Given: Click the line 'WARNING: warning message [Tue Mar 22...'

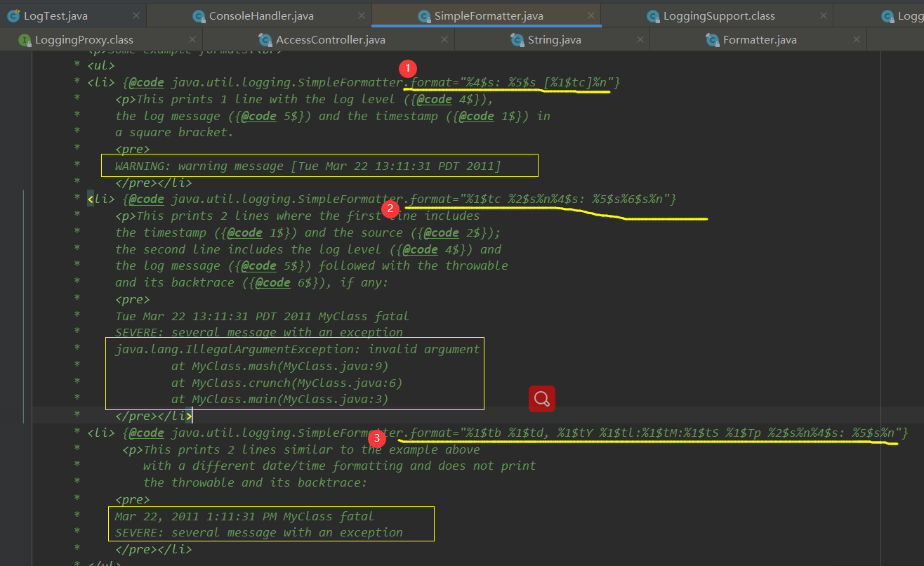Looking at the screenshot, I should click(308, 166).
